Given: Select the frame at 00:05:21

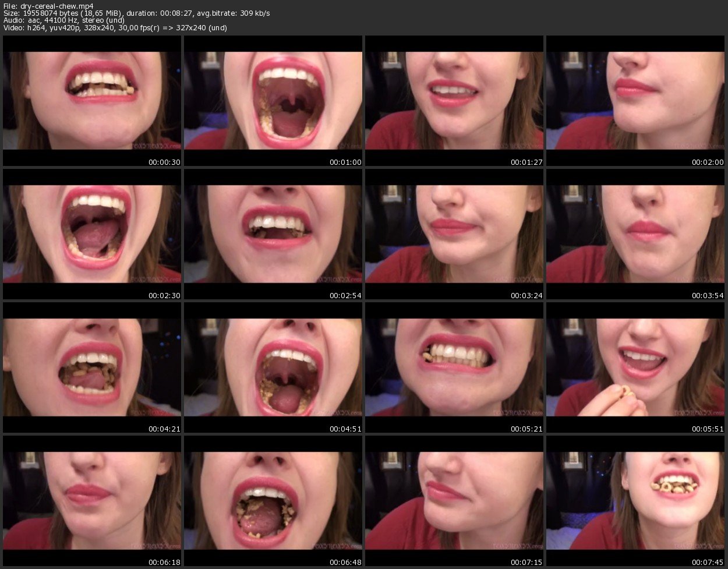Looking at the screenshot, I should pyautogui.click(x=454, y=367).
